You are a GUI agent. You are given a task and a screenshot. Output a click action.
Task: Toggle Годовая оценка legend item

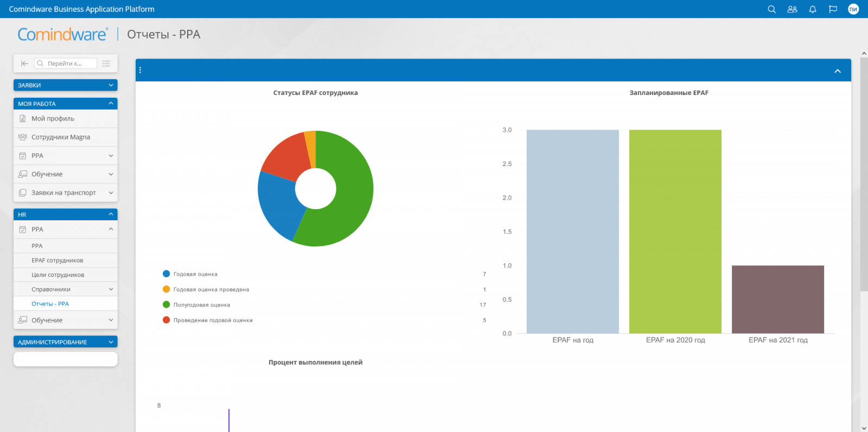click(195, 274)
